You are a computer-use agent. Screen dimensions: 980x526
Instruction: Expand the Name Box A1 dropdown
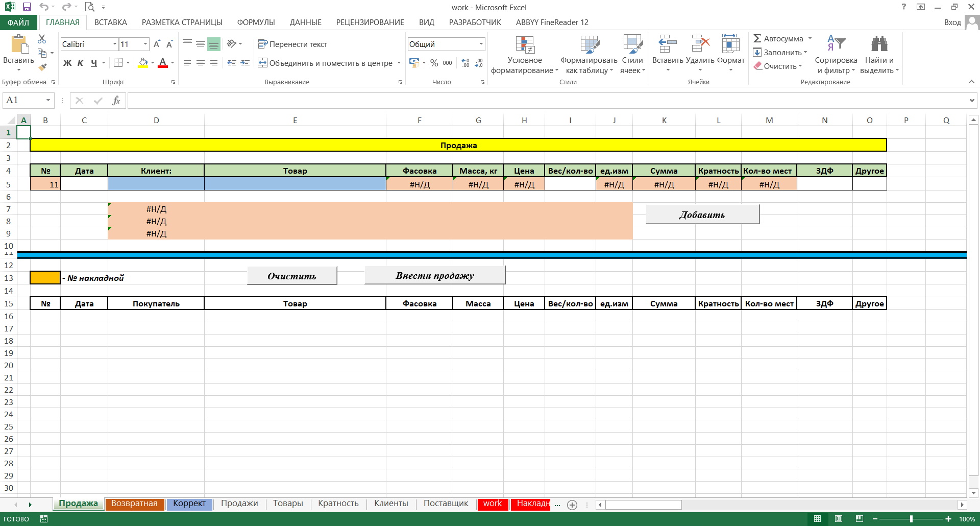point(48,101)
